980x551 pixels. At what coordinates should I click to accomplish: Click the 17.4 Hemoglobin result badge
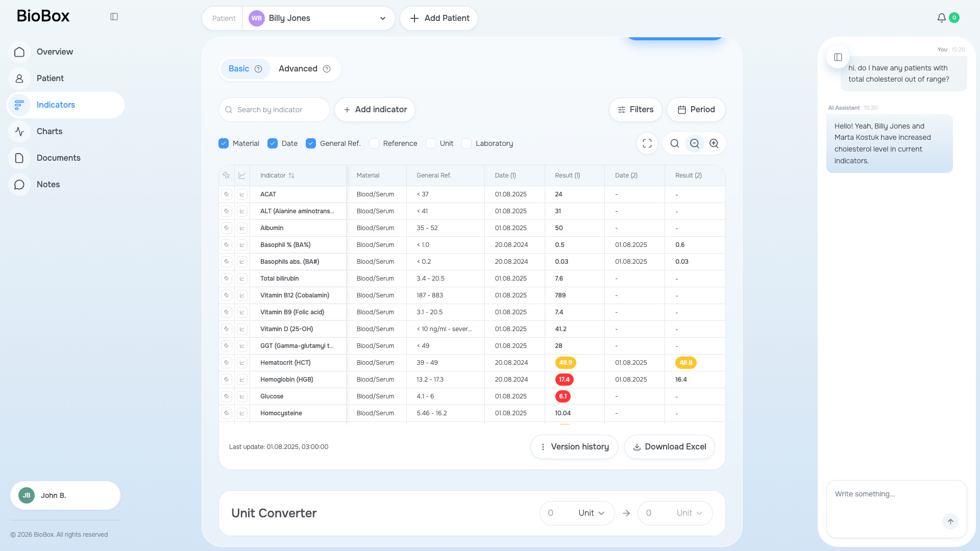(x=565, y=380)
